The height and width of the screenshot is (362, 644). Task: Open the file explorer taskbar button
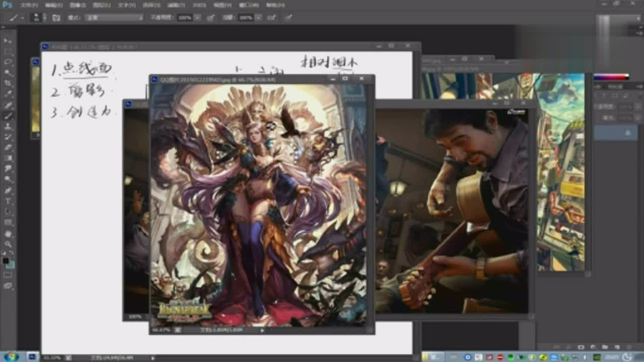click(x=433, y=356)
